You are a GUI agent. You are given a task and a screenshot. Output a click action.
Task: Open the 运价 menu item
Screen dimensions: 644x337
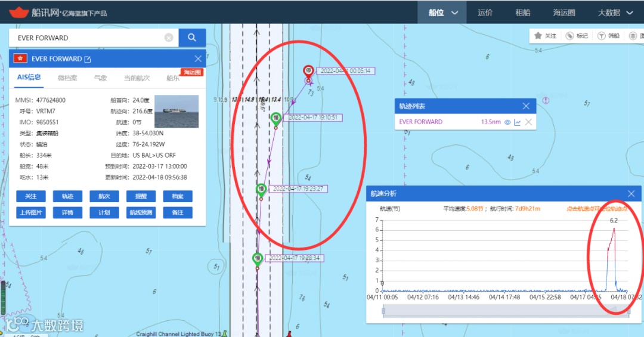[x=485, y=13]
